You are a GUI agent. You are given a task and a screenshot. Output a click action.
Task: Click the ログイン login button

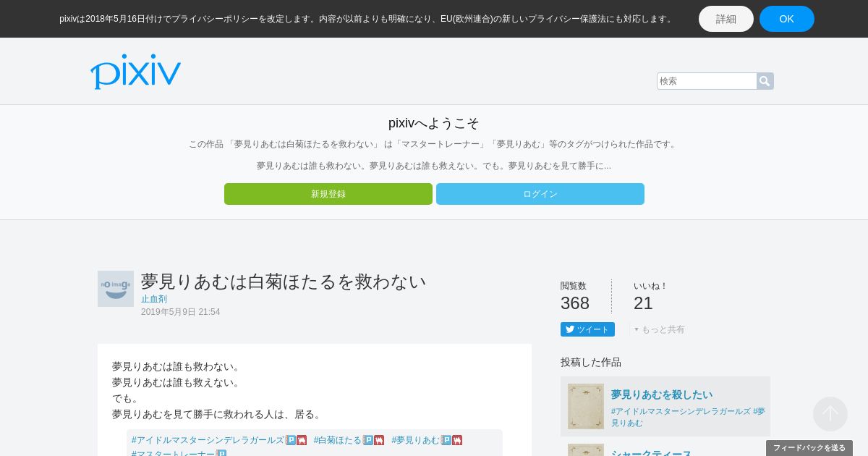click(x=540, y=194)
